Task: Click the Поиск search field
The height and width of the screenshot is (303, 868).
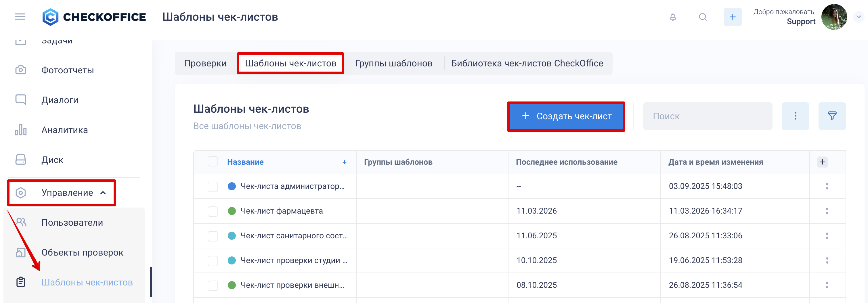Action: [x=707, y=116]
